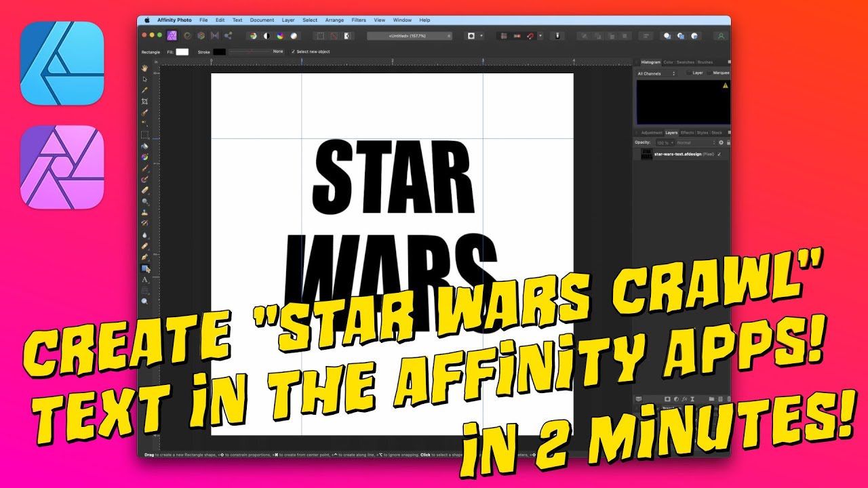Open the Layers panel options menu
This screenshot has width=868, height=488.
(x=729, y=133)
